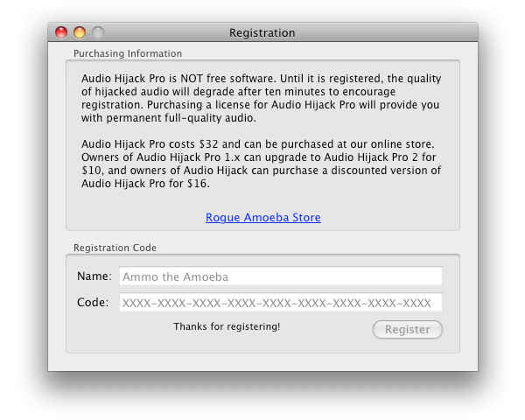Click the Registration window title text
Image resolution: width=525 pixels, height=420 pixels.
262,33
